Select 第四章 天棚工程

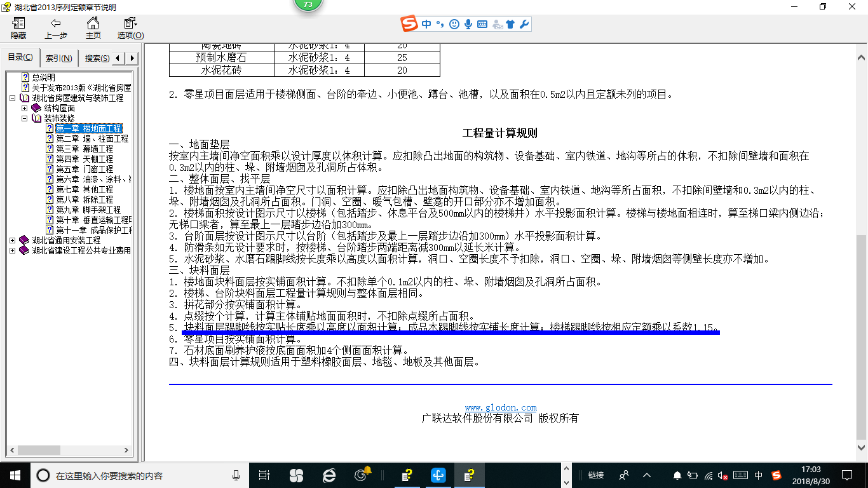coord(85,159)
